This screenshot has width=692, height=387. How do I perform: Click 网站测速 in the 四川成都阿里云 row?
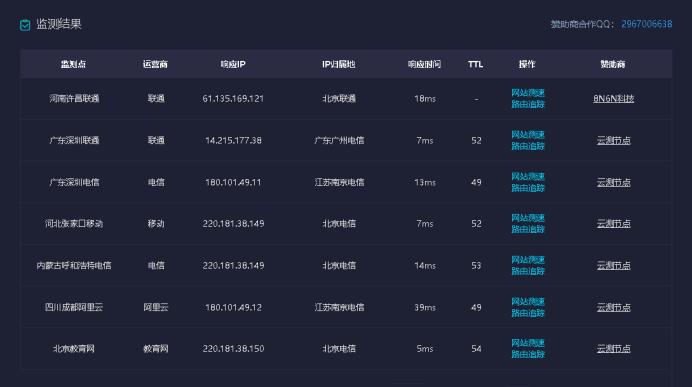pyautogui.click(x=528, y=302)
